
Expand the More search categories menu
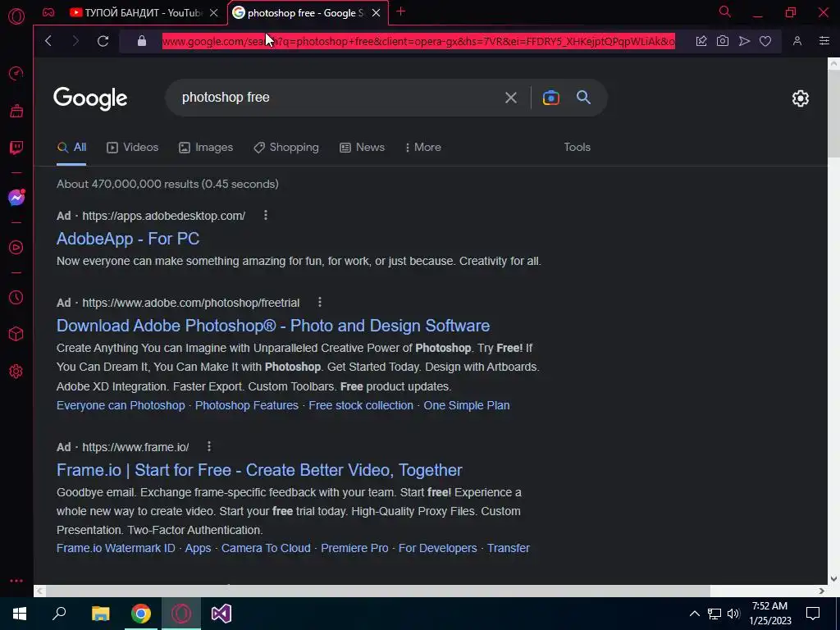coord(422,148)
